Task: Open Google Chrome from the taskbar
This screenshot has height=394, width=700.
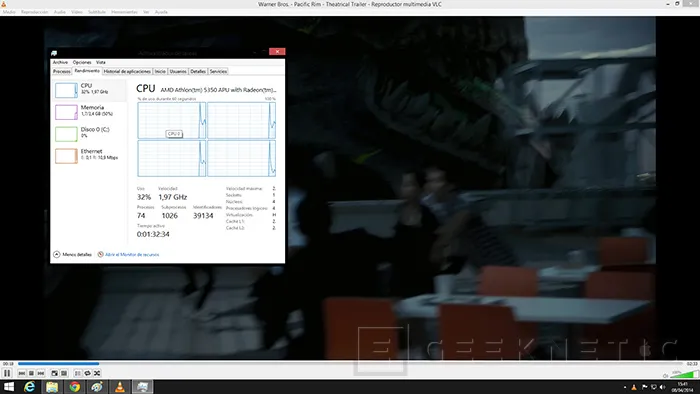Action: [75, 386]
